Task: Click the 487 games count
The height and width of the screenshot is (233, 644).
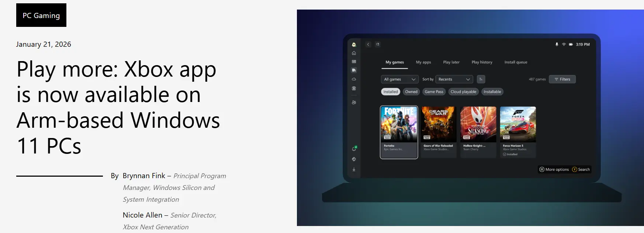Action: pos(537,79)
